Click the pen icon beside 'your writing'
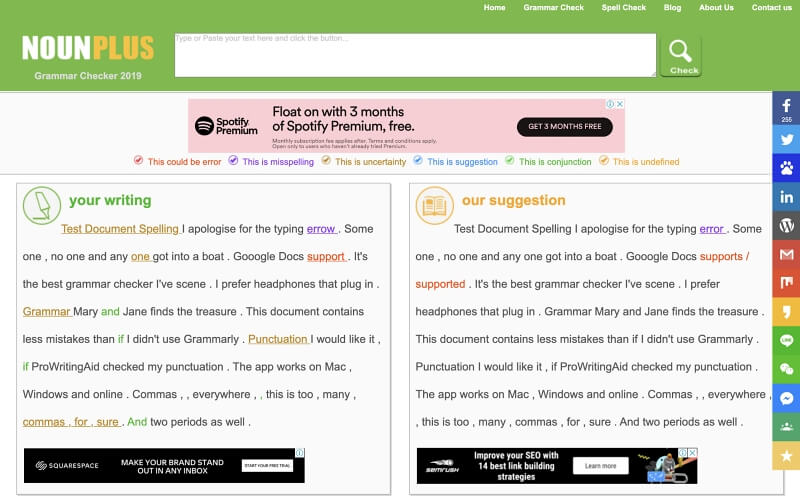 [42, 206]
